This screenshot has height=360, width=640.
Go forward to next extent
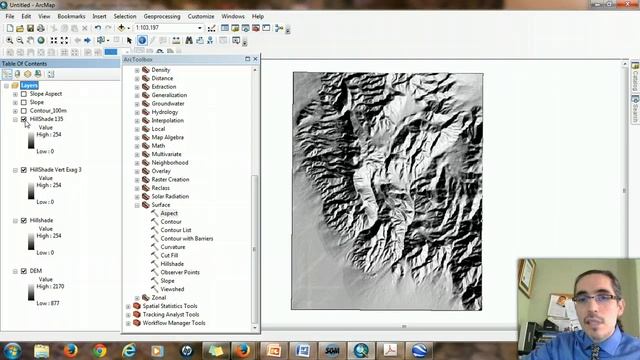(87, 40)
